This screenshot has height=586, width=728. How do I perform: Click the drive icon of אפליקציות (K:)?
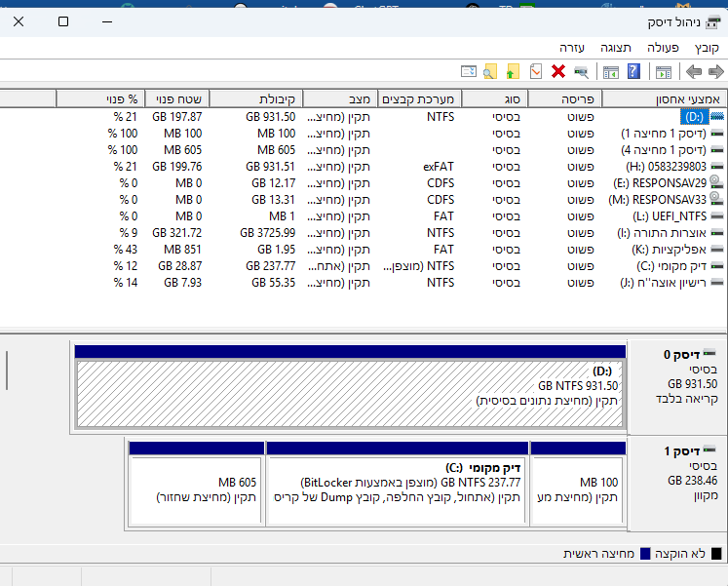(x=717, y=250)
